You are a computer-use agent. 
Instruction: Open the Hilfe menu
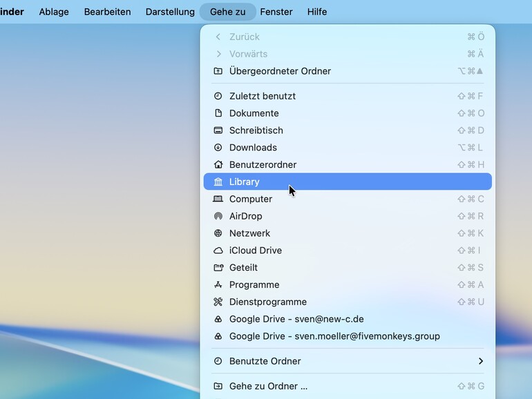click(317, 12)
